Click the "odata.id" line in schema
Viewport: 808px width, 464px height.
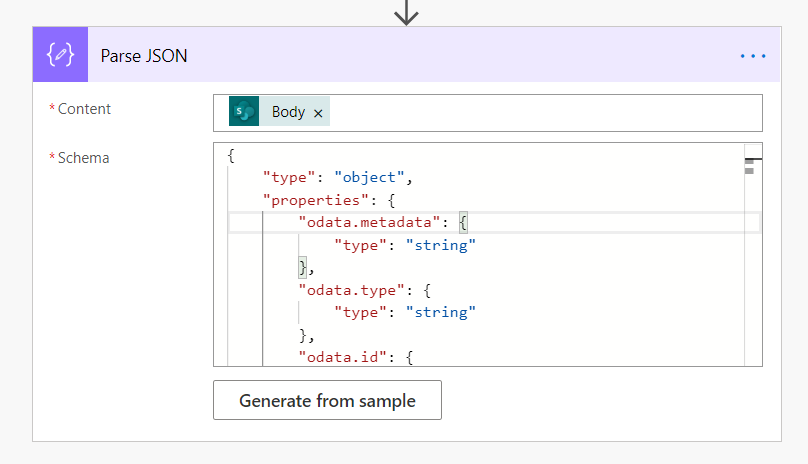pyautogui.click(x=341, y=356)
